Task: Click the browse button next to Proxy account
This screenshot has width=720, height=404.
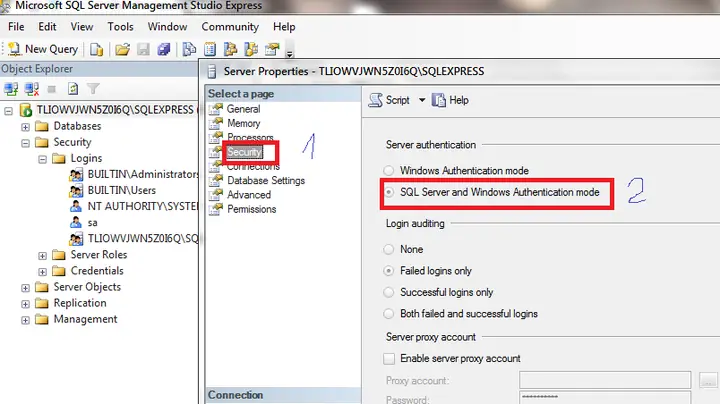Action: pyautogui.click(x=708, y=380)
